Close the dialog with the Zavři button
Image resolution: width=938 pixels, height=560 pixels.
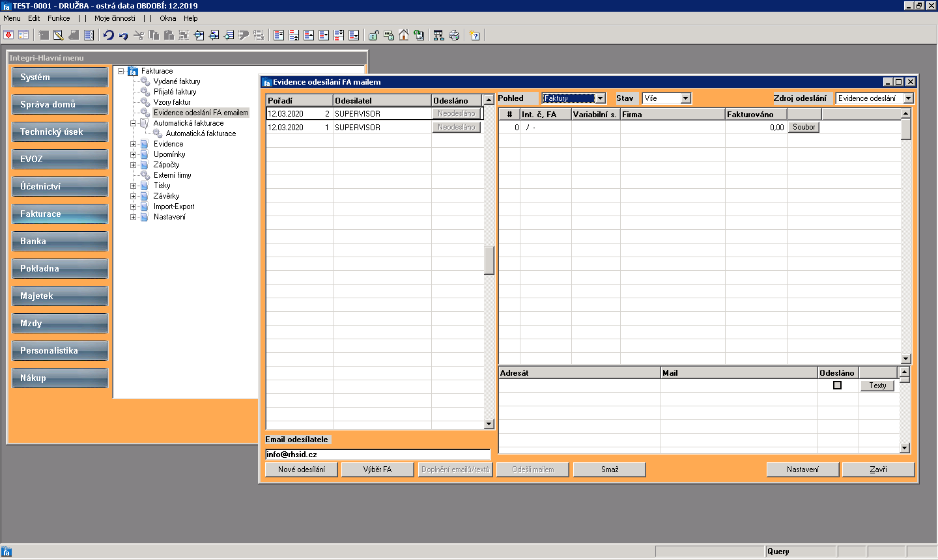coord(878,469)
